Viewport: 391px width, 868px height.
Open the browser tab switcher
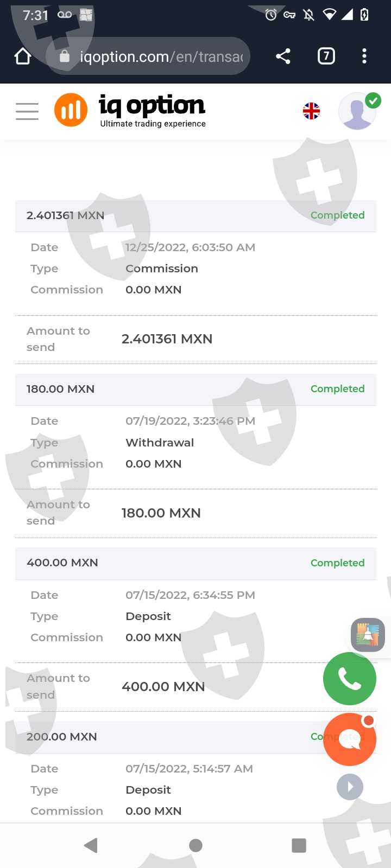tap(326, 56)
